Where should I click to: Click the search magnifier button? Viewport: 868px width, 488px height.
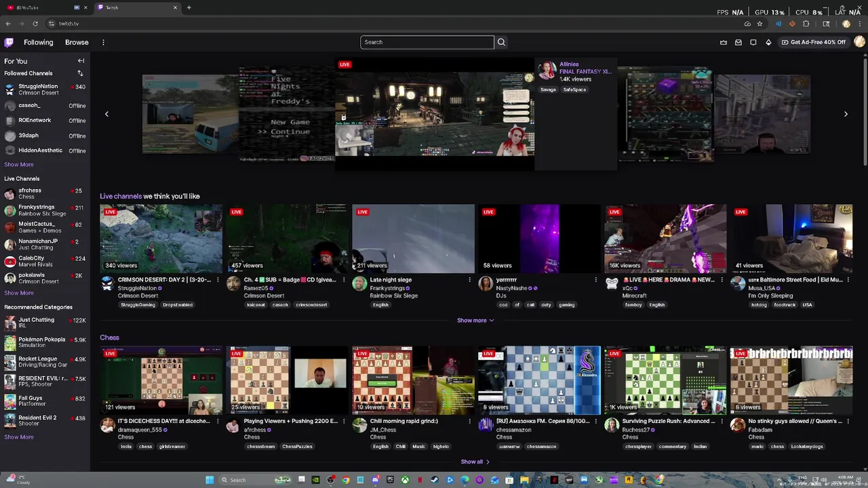(501, 42)
